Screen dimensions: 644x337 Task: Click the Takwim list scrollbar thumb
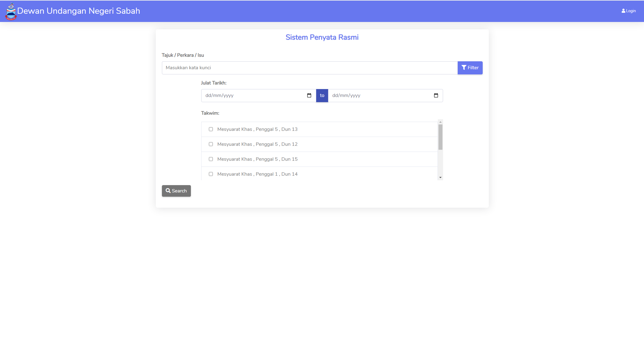(440, 137)
